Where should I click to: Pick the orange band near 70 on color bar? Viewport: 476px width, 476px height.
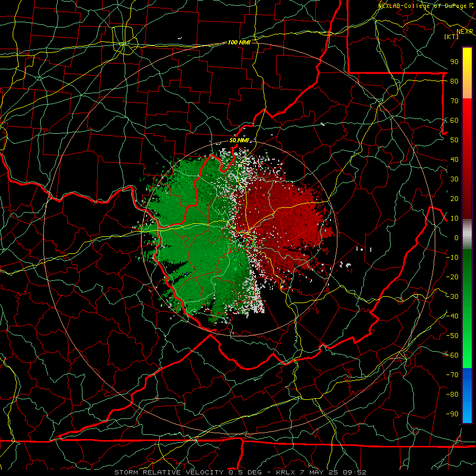(x=467, y=93)
